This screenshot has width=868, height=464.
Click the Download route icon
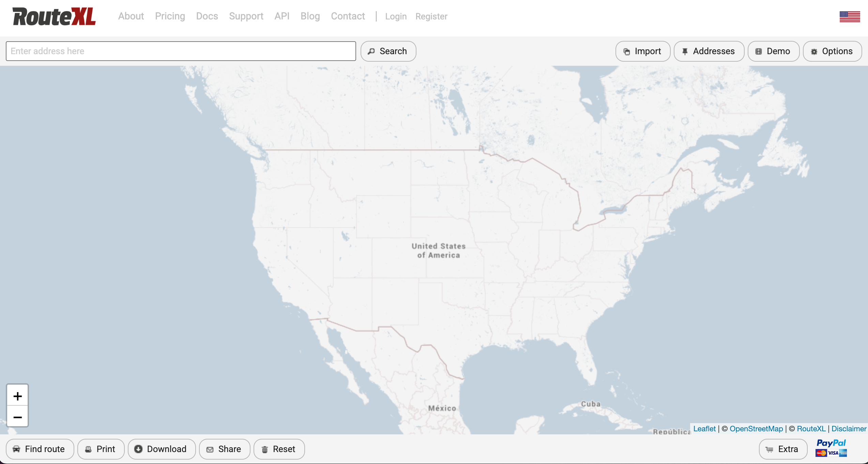click(x=138, y=449)
